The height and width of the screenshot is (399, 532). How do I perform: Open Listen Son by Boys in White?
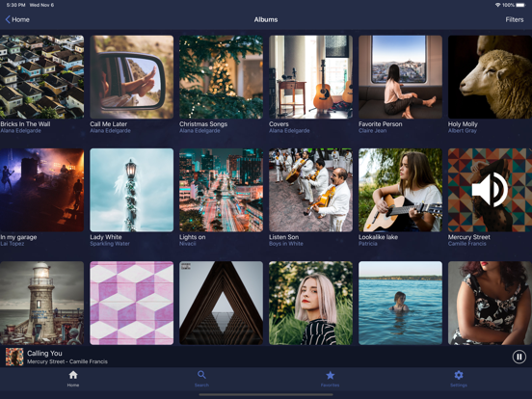310,190
